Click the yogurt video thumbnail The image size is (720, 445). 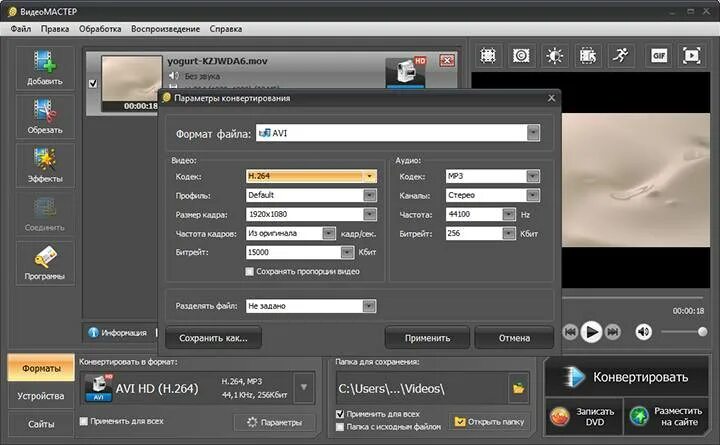pos(132,83)
